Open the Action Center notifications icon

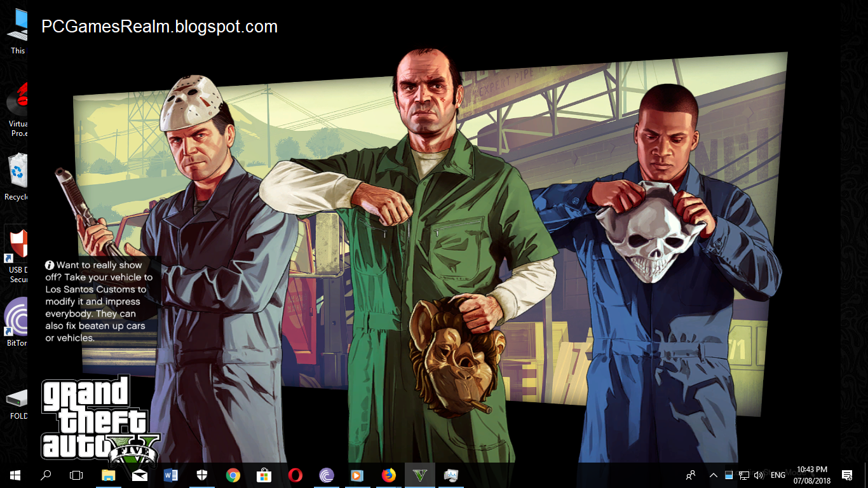pyautogui.click(x=847, y=475)
